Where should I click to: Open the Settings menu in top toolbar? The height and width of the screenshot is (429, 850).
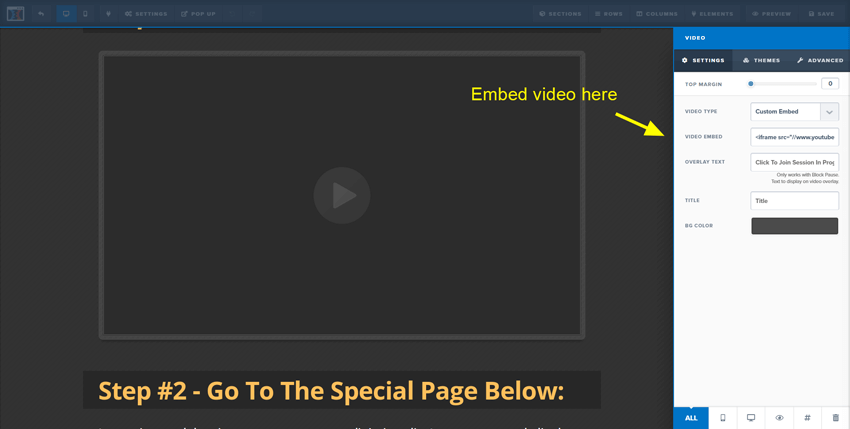click(146, 14)
